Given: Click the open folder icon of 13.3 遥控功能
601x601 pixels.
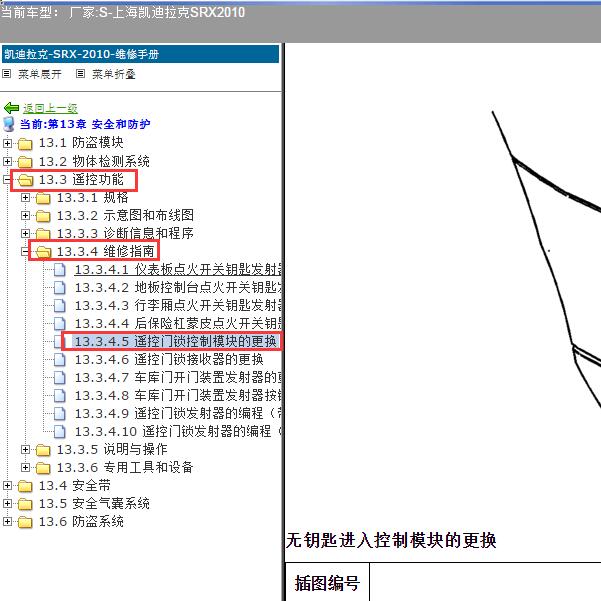Looking at the screenshot, I should [x=26, y=180].
